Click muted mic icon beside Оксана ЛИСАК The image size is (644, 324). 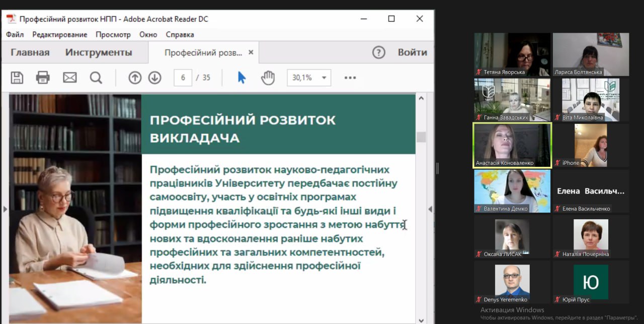(479, 254)
